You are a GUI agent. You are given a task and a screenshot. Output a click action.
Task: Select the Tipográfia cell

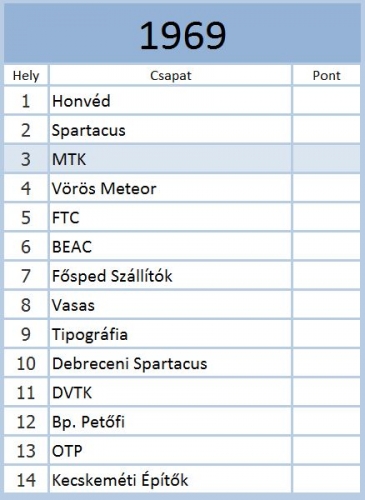pyautogui.click(x=170, y=334)
